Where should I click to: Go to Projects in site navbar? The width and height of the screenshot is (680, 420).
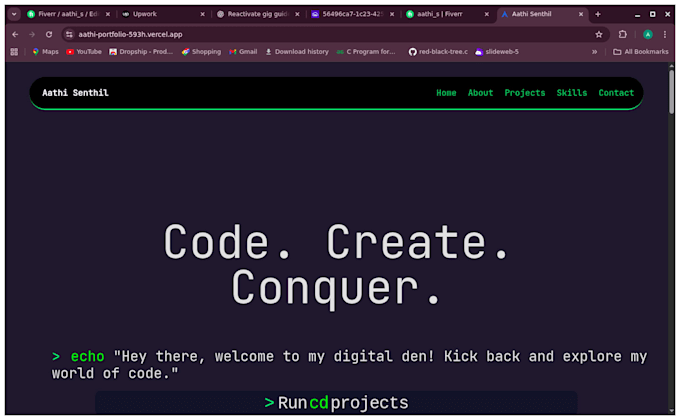point(525,93)
